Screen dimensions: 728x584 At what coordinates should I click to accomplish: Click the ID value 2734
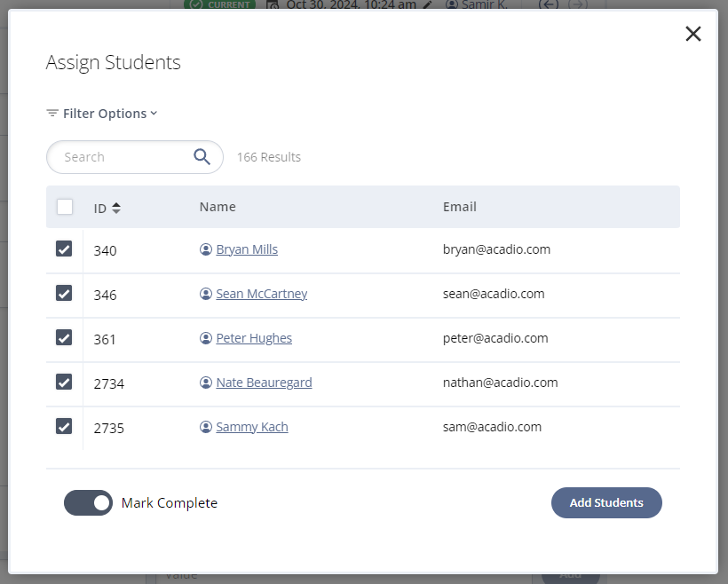[x=108, y=384]
